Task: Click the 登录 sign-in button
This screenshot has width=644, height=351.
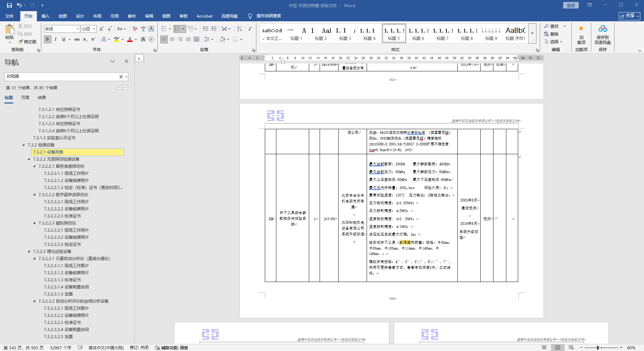Action: [571, 5]
